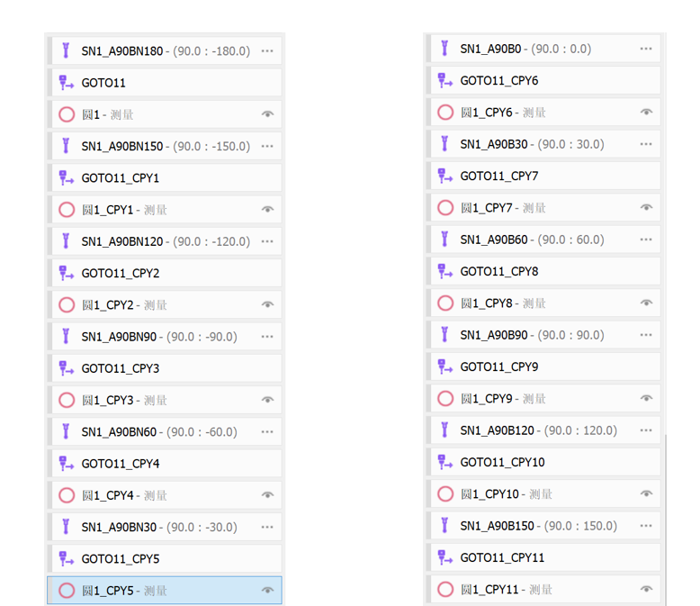This screenshot has height=606, width=700.
Task: Click the move icon next to GOTO11_CPY6
Action: 444,81
